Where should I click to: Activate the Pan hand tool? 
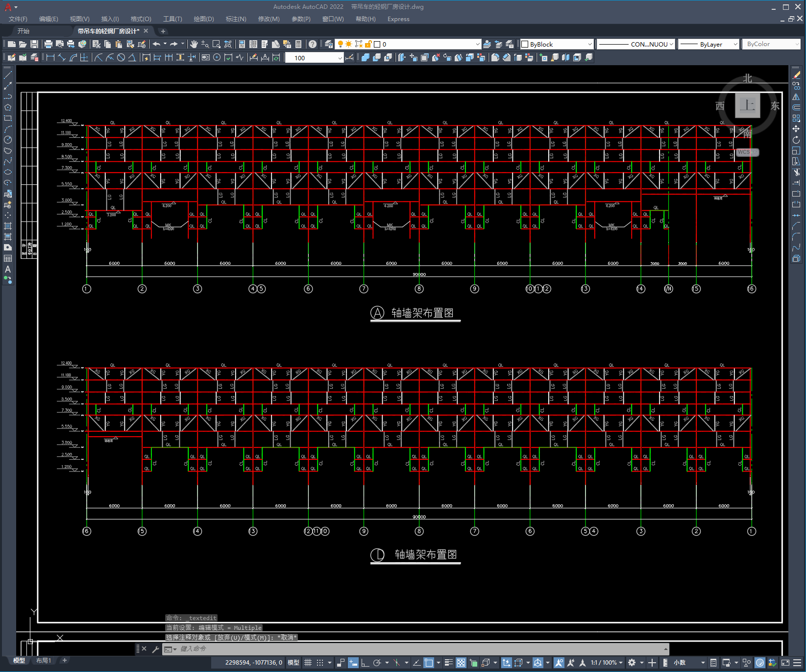[x=194, y=44]
